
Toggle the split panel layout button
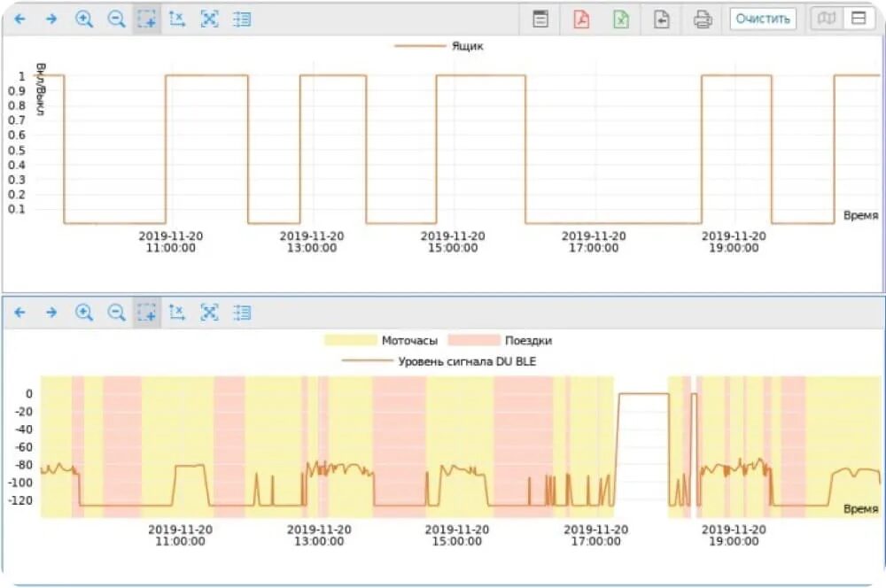(858, 19)
